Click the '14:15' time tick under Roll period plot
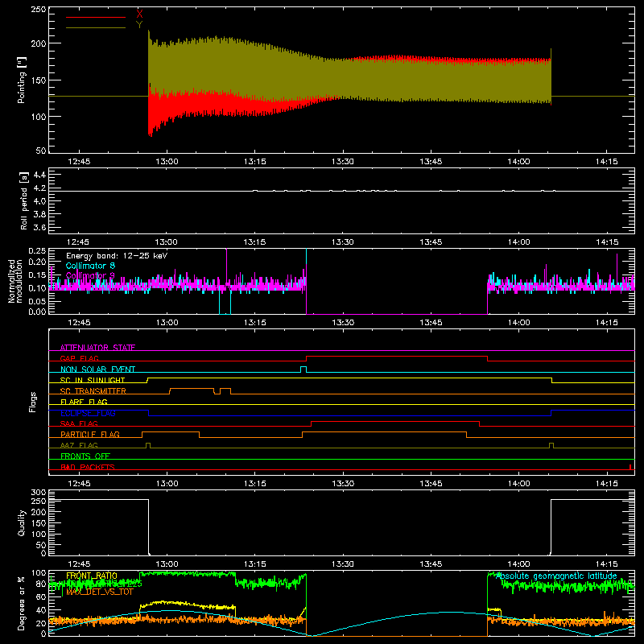644x644 pixels. click(607, 242)
